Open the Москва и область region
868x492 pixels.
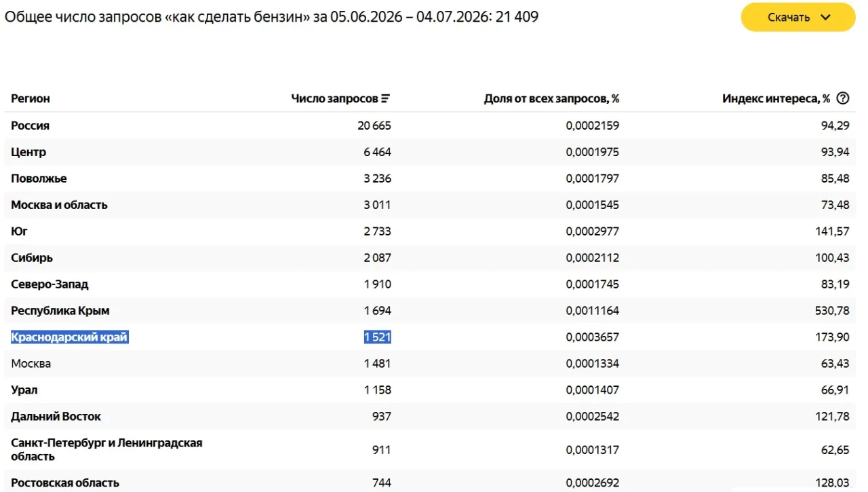(x=59, y=205)
